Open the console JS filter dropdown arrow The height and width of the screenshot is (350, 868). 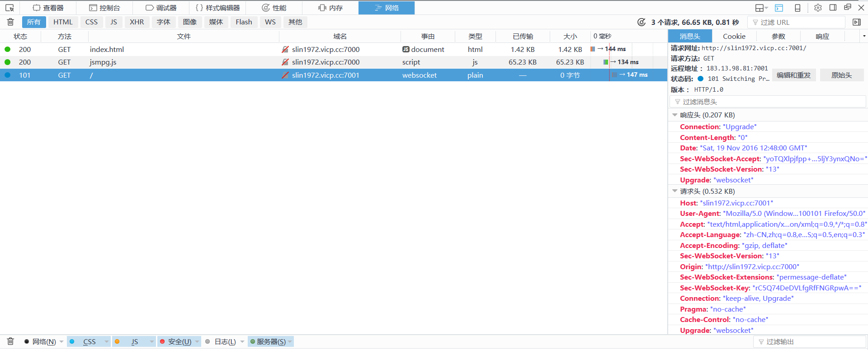point(151,341)
